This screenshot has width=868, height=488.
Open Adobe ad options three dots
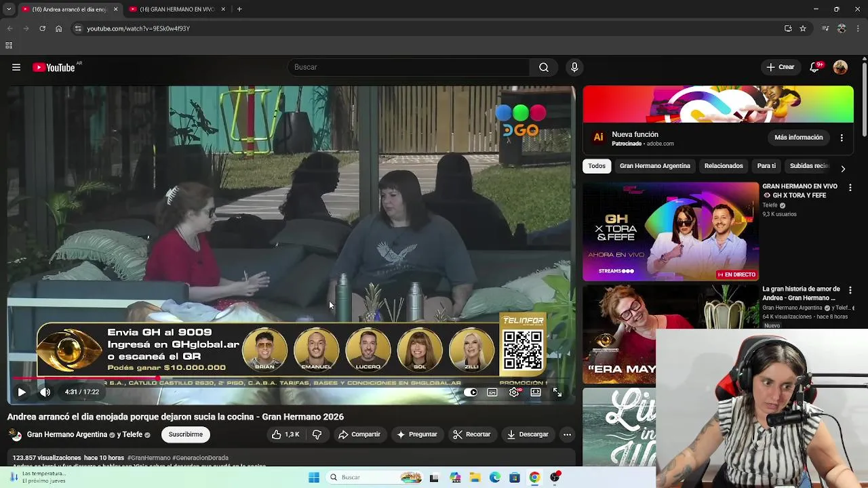[842, 138]
